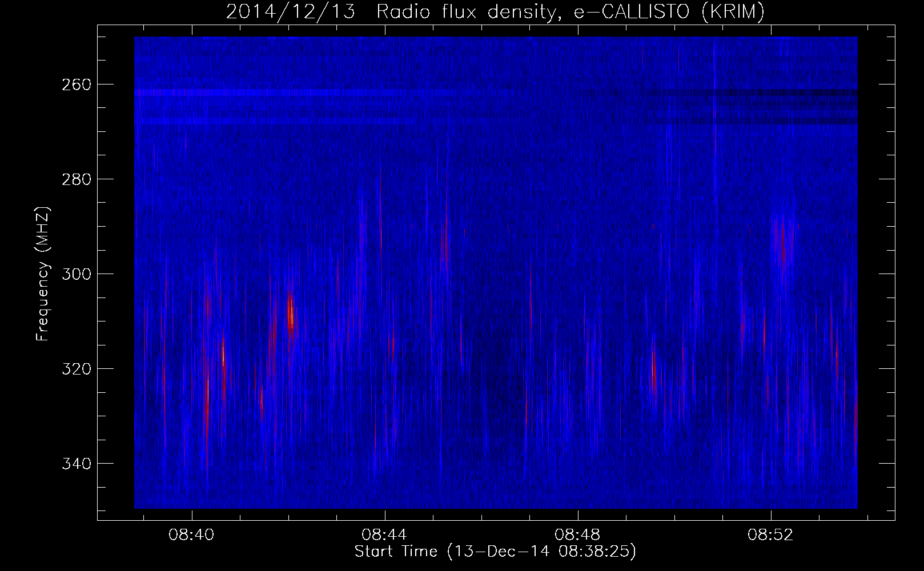Viewport: 924px width, 571px height.
Task: Click the 08:44 time tick label
Action: click(385, 535)
